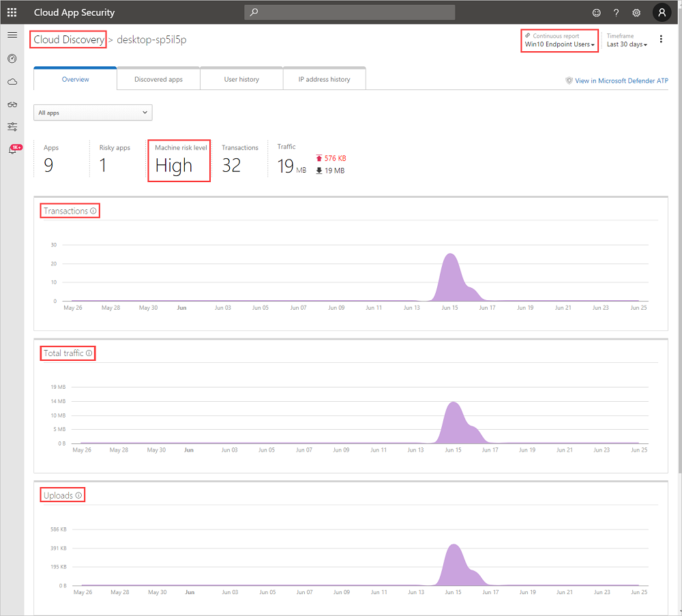This screenshot has width=682, height=616.
Task: Click the Transactions chart heading
Action: coord(65,211)
